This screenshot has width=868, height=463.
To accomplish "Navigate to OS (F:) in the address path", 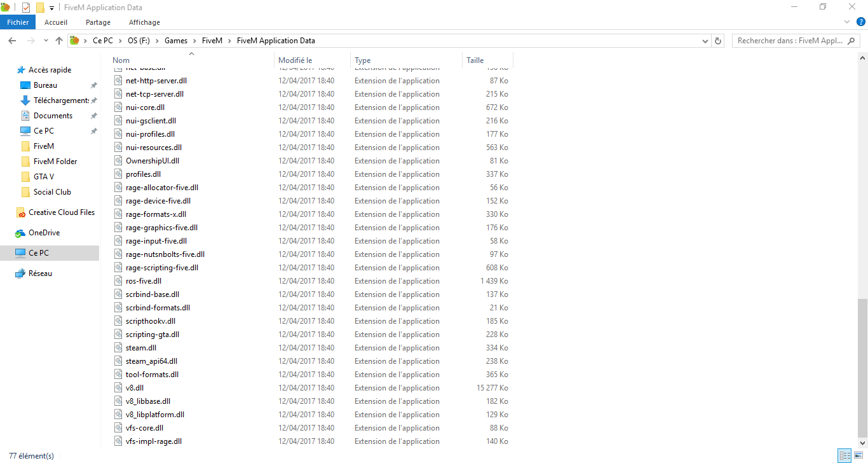I will click(139, 41).
